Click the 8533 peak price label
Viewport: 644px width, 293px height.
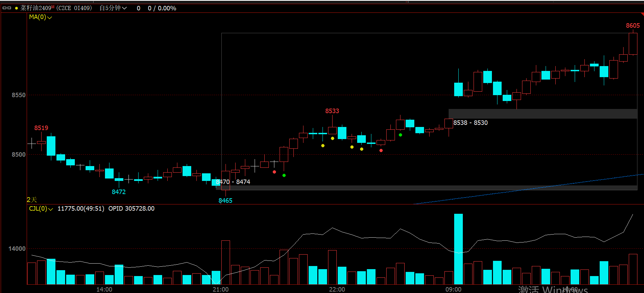[332, 111]
